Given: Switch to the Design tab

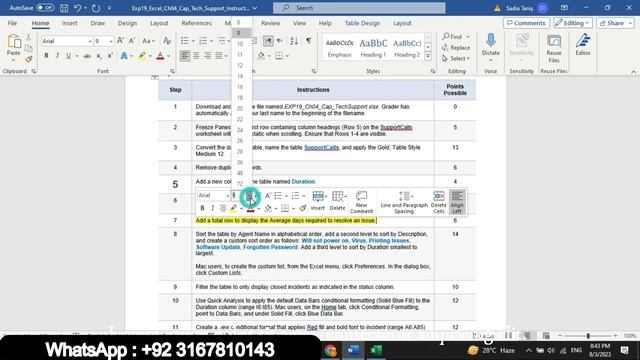Looking at the screenshot, I should (127, 23).
